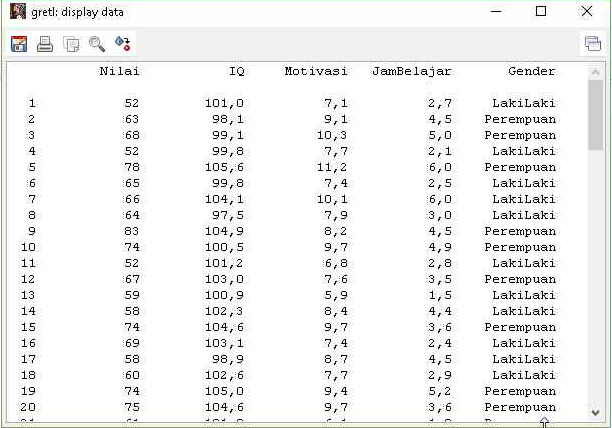Screen dimensions: 612x428
Task: Maximize the display data window
Action: pyautogui.click(x=541, y=12)
